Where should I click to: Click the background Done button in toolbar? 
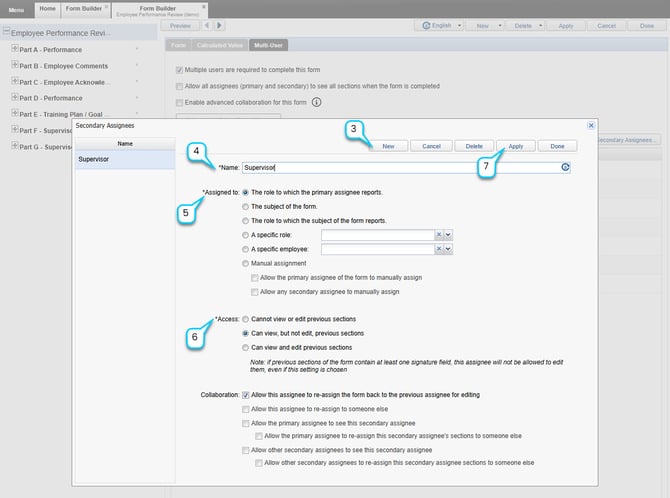pos(646,26)
